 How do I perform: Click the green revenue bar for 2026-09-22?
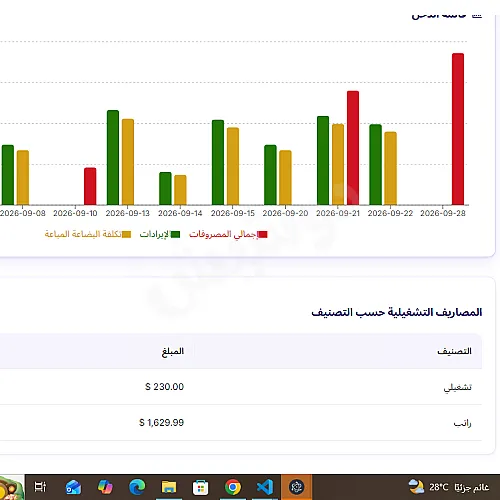pyautogui.click(x=376, y=165)
